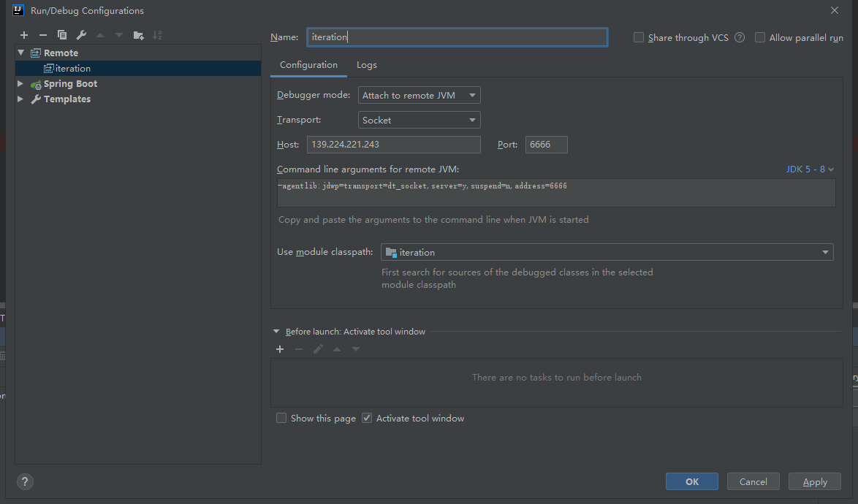Click into Name input field
This screenshot has height=504, width=858.
pyautogui.click(x=458, y=37)
